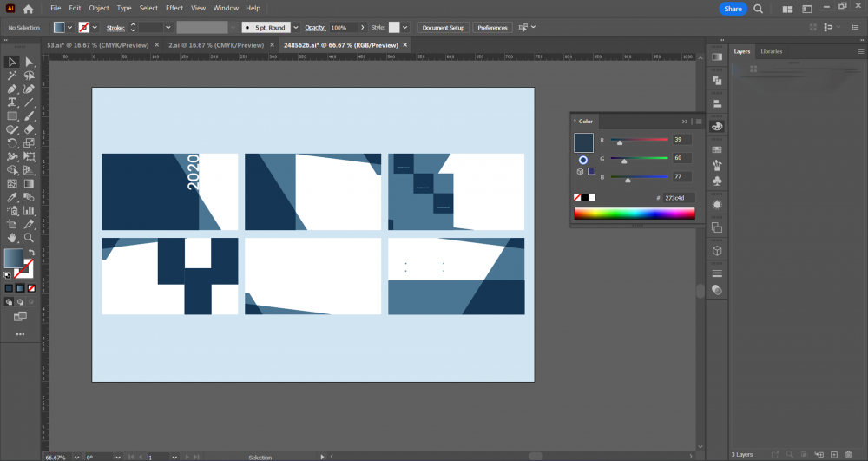Screen dimensions: 868x461
Task: Select the Eraser tool
Action: click(x=30, y=129)
